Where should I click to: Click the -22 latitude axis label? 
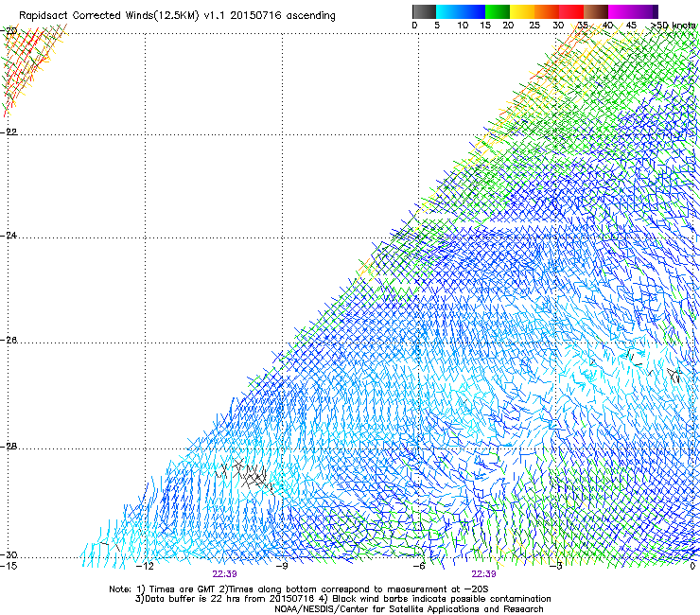coord(9,132)
